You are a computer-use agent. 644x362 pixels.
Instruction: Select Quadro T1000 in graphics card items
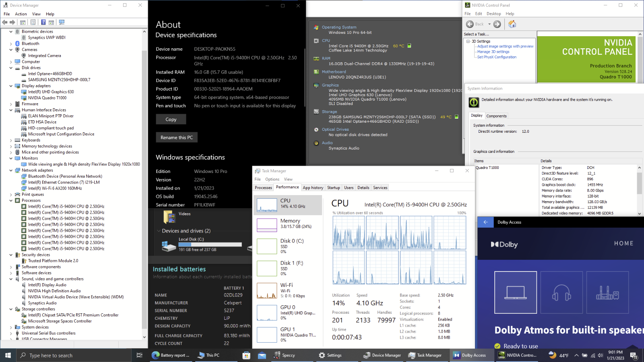487,168
